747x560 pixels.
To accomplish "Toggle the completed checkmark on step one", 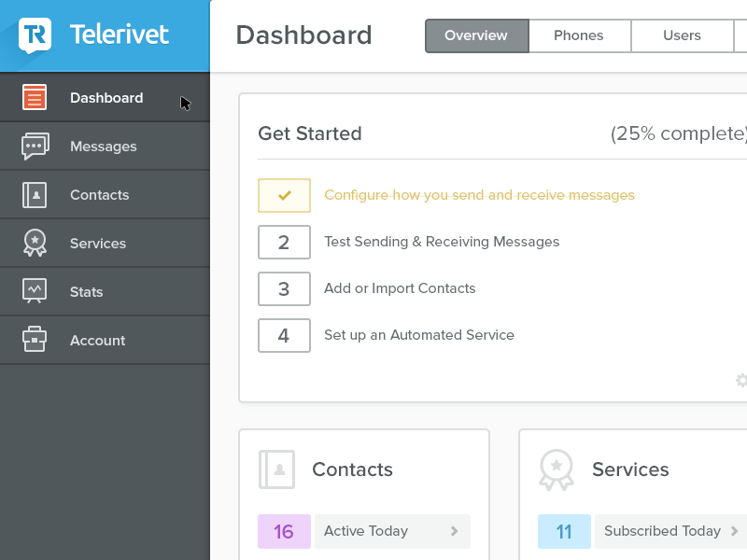I will coord(284,195).
